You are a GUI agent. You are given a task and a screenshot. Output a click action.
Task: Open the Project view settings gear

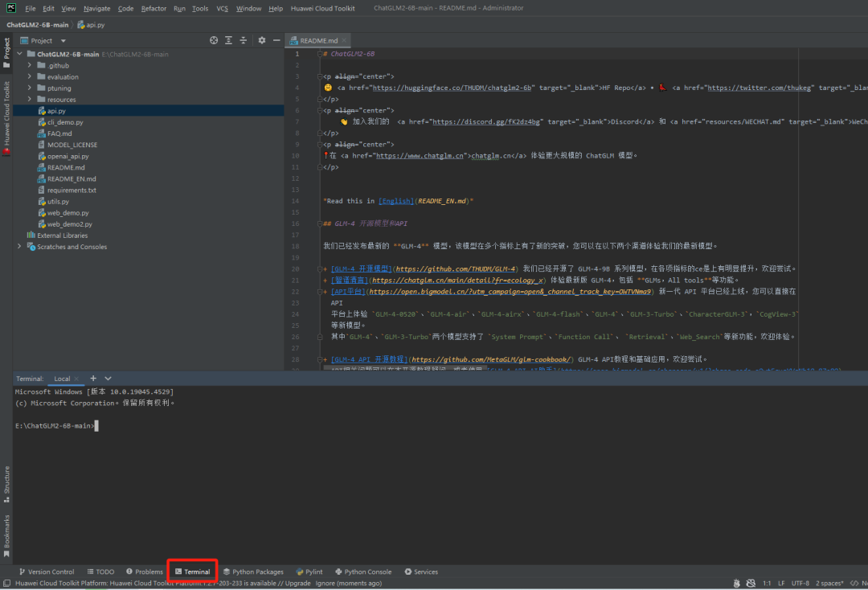(262, 39)
